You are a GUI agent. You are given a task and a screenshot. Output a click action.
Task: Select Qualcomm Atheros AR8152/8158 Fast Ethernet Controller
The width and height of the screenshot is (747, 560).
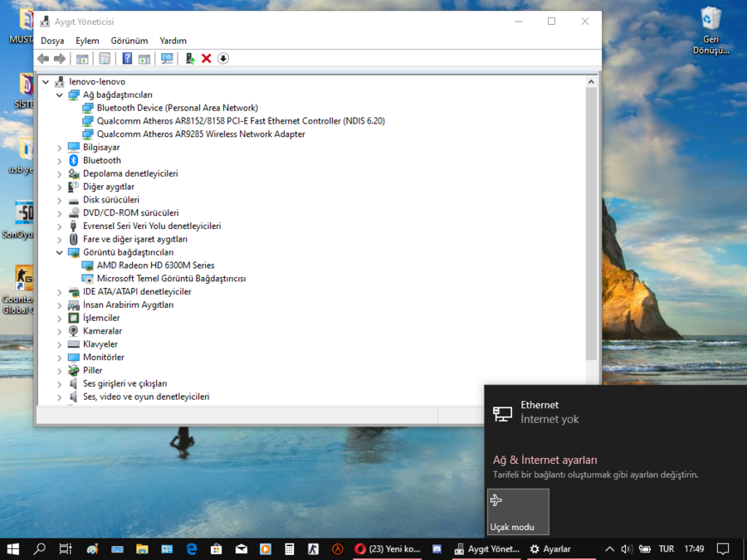tap(241, 121)
